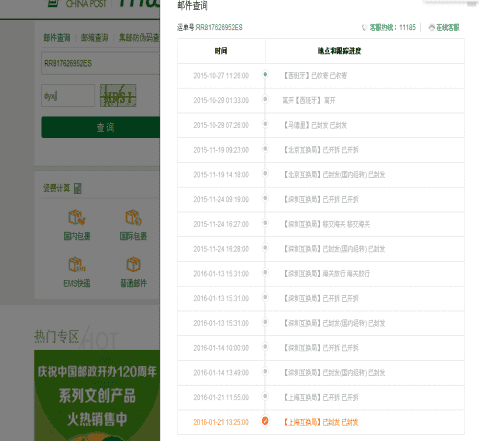Viewport: 479px width, 441px height.
Task: Open the 中国邮政120周年 promotional banner
Action: click(x=97, y=395)
